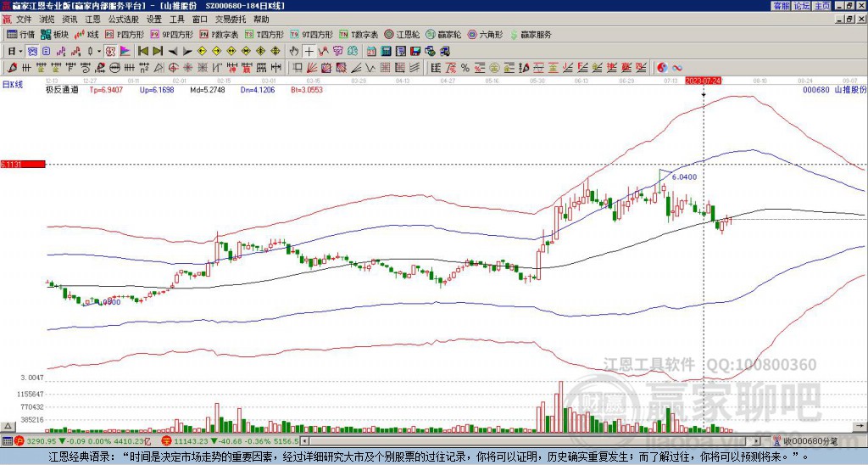Image resolution: width=868 pixels, height=465 pixels.
Task: Select the circle with horizontal line tool
Action: click(114, 68)
